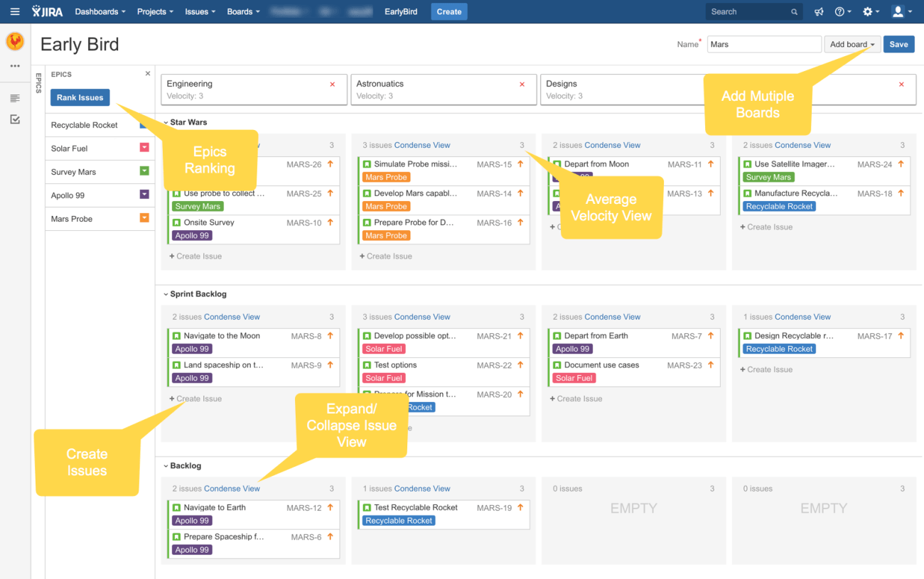The image size is (924, 579).
Task: Open the sidebar ellipsis more options
Action: pyautogui.click(x=15, y=66)
